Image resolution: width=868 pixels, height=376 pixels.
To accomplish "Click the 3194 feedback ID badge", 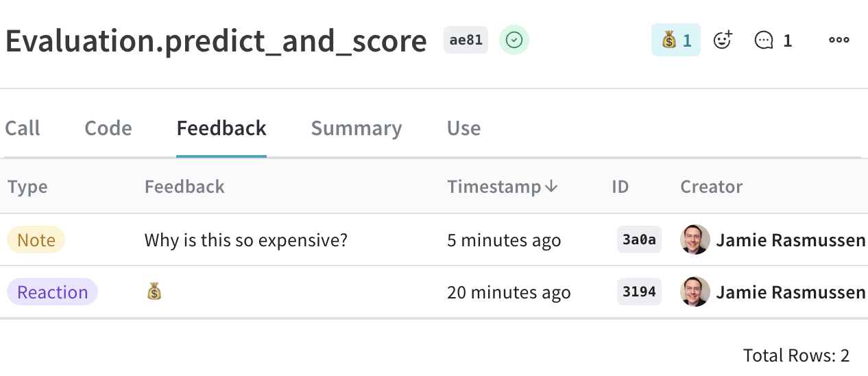I will point(639,292).
